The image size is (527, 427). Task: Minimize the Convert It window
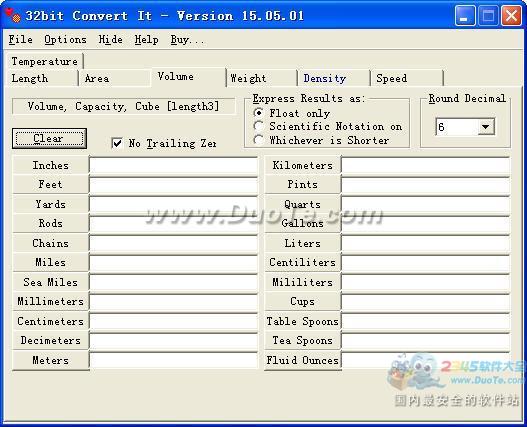pos(465,15)
